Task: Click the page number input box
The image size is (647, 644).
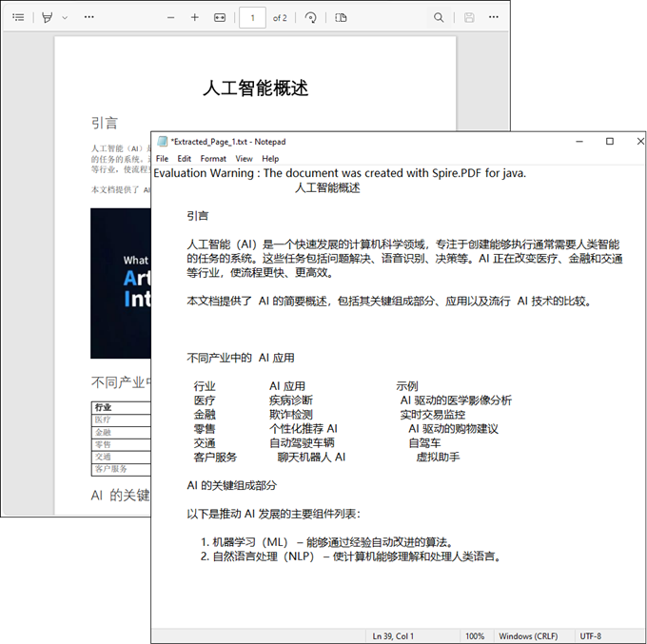Action: tap(252, 17)
